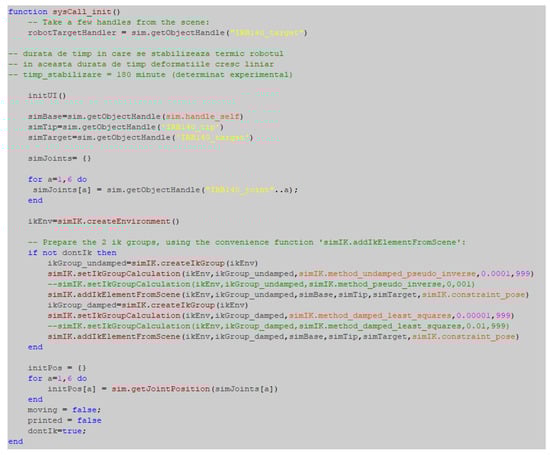Click the ikEnv=simIK.createEnvironment() line

tap(104, 221)
